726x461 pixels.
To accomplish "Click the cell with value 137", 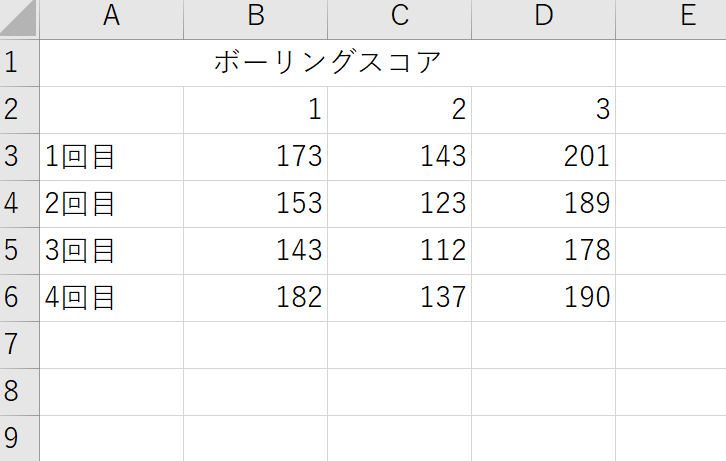I will coord(400,298).
